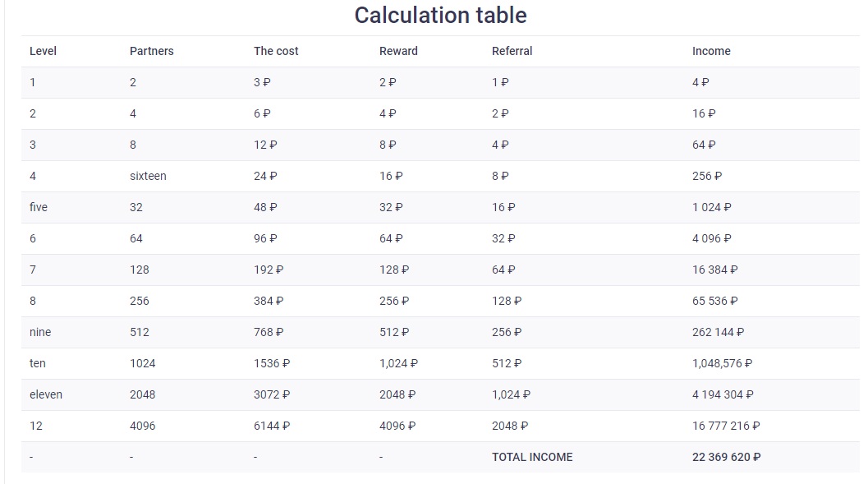Click the Income column header
Screen dimensions: 868x484
[x=711, y=51]
